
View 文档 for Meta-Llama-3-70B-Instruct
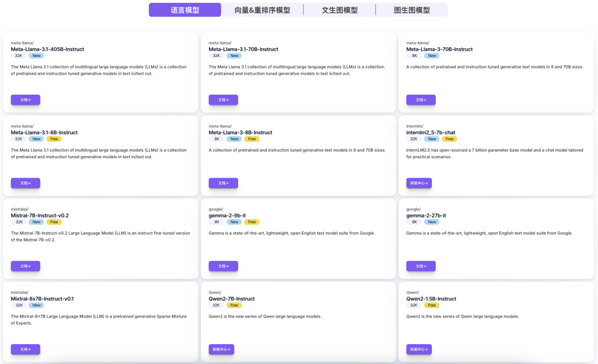[x=421, y=100]
